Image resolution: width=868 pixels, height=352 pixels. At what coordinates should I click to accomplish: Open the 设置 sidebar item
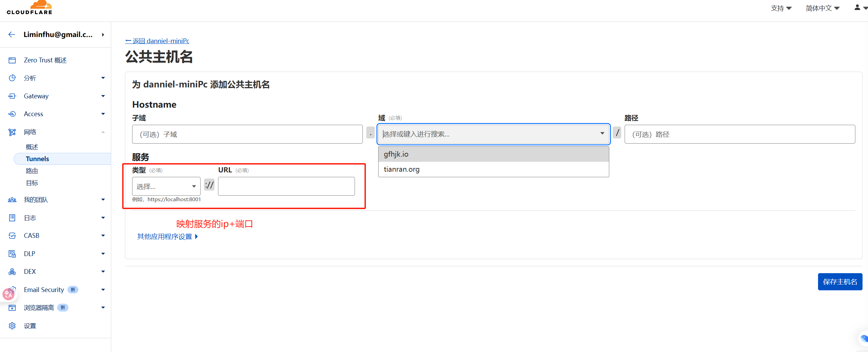30,326
